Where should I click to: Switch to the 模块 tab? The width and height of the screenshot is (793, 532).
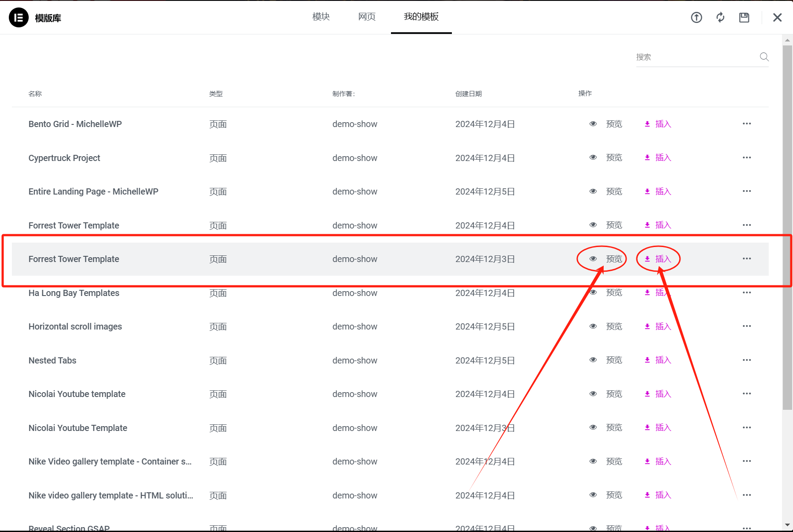click(x=321, y=17)
